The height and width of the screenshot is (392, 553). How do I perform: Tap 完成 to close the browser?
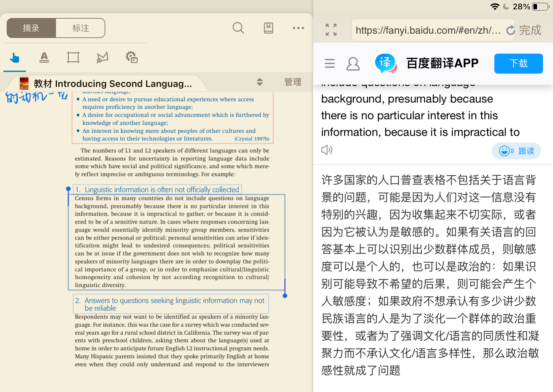(530, 30)
